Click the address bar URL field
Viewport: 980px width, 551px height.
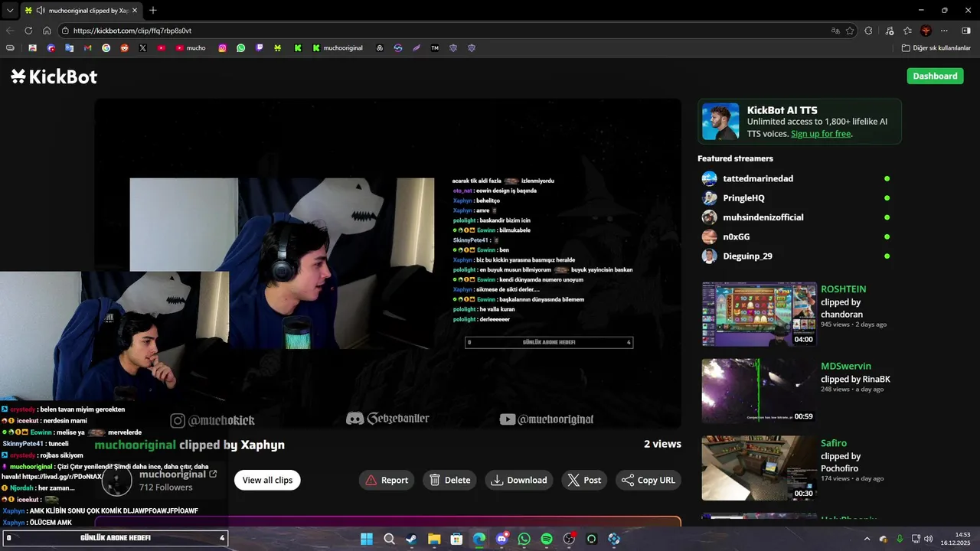[444, 31]
